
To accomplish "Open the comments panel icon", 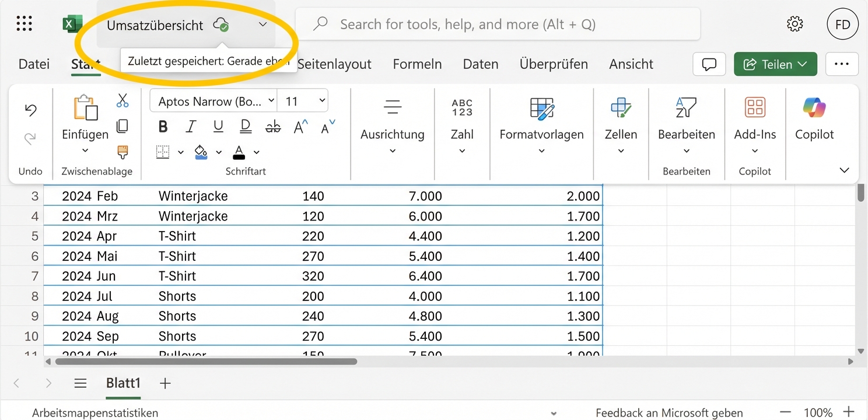I will pyautogui.click(x=709, y=64).
